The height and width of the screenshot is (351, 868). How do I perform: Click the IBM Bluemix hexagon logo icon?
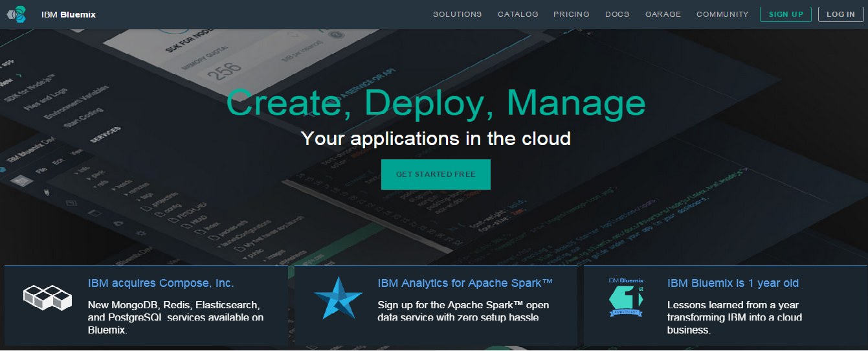[17, 14]
